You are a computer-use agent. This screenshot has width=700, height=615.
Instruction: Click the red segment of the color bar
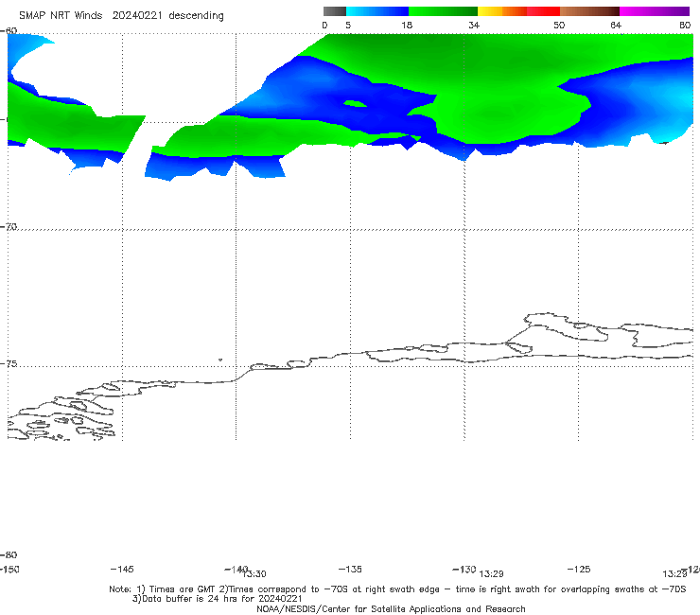point(543,11)
